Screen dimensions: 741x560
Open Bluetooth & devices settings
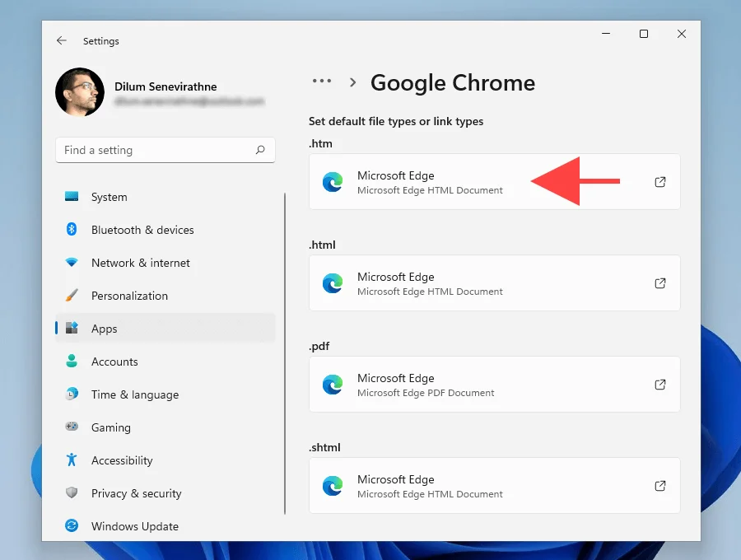click(165, 230)
